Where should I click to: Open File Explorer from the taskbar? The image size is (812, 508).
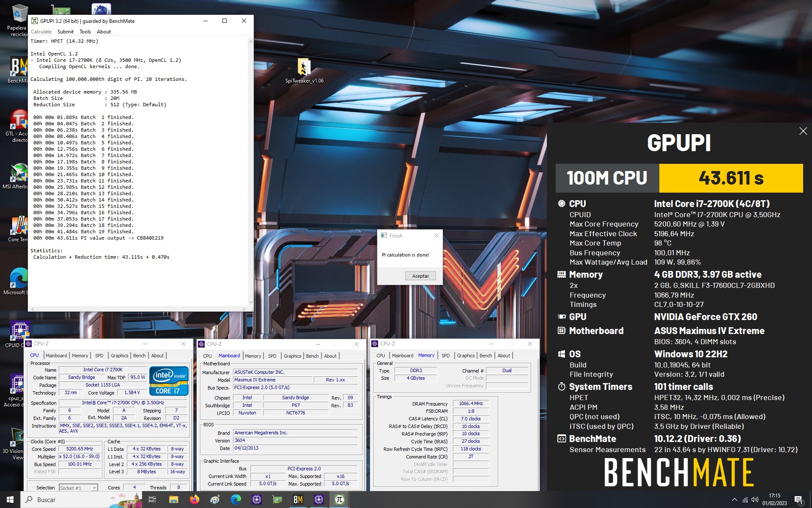coord(173,500)
